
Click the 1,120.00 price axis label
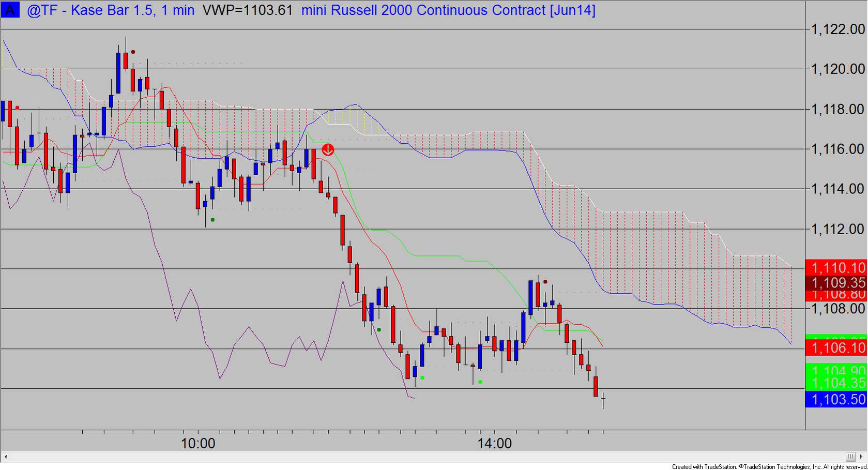837,69
